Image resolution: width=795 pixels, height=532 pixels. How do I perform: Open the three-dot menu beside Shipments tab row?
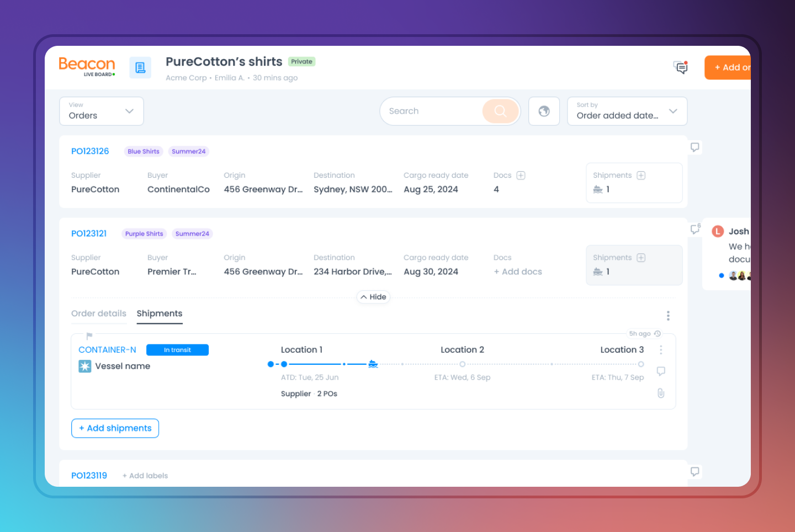coord(668,316)
